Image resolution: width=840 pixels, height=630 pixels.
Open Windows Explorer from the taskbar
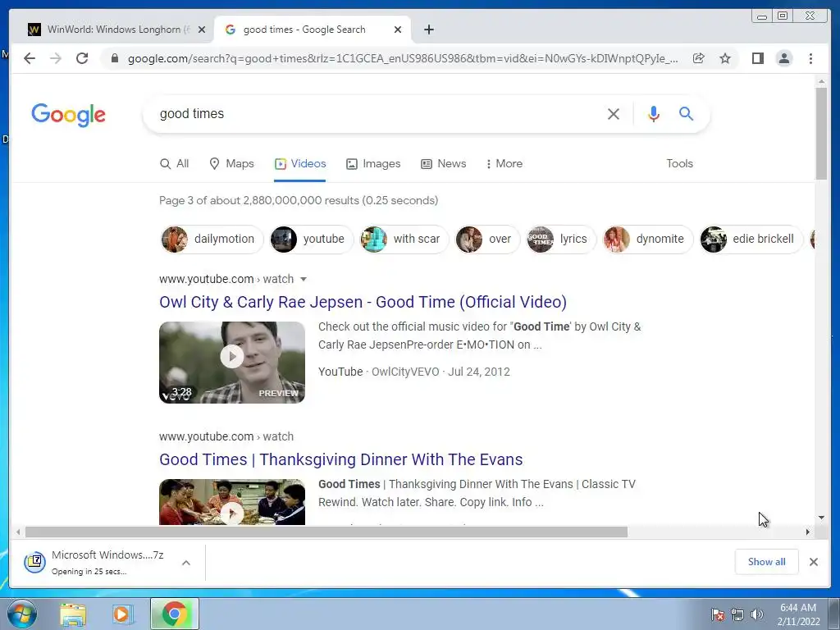pos(73,614)
